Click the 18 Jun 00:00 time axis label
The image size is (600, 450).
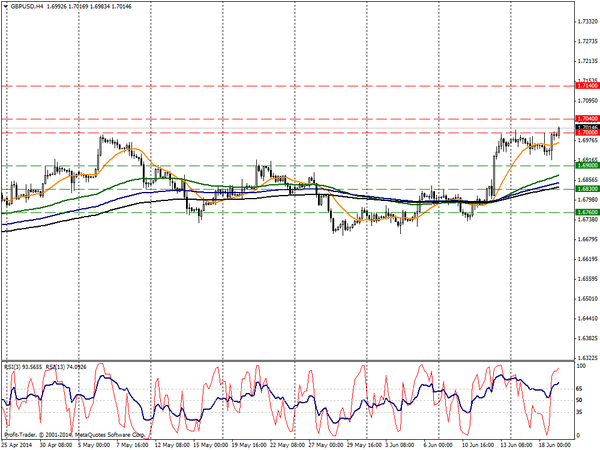pos(554,444)
